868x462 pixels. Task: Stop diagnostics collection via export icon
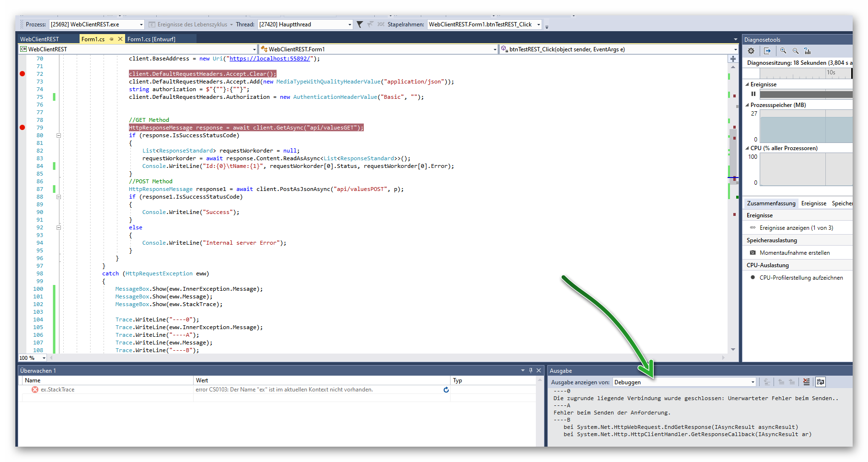pos(767,51)
